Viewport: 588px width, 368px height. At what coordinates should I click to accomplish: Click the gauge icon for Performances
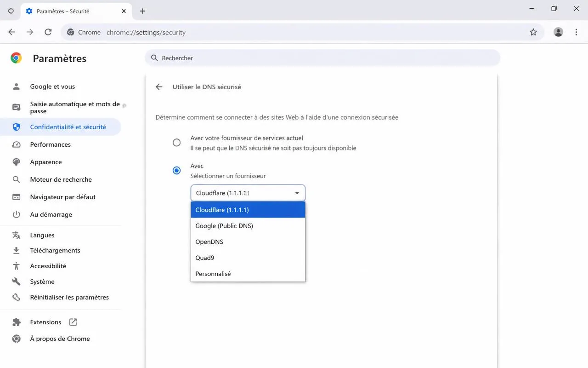17,144
